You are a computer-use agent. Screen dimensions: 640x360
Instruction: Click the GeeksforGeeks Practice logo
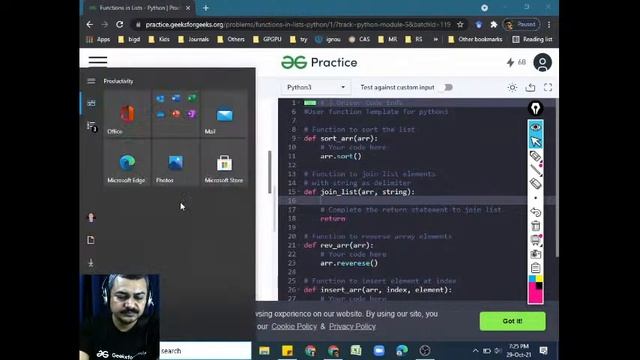(x=319, y=62)
